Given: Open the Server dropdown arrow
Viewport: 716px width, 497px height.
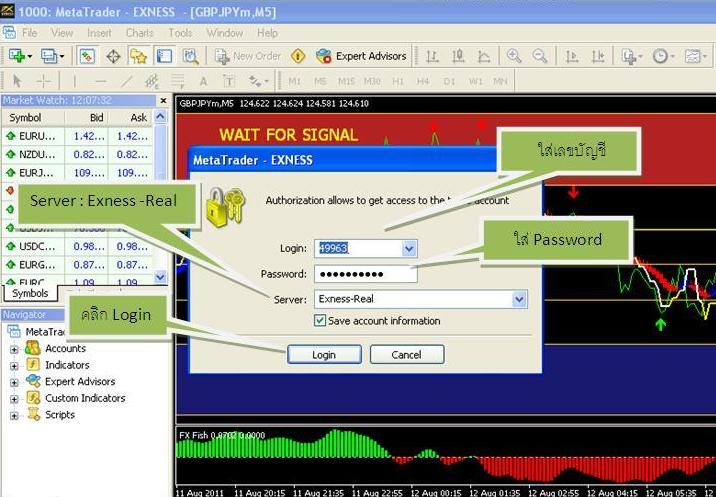Looking at the screenshot, I should 519,300.
